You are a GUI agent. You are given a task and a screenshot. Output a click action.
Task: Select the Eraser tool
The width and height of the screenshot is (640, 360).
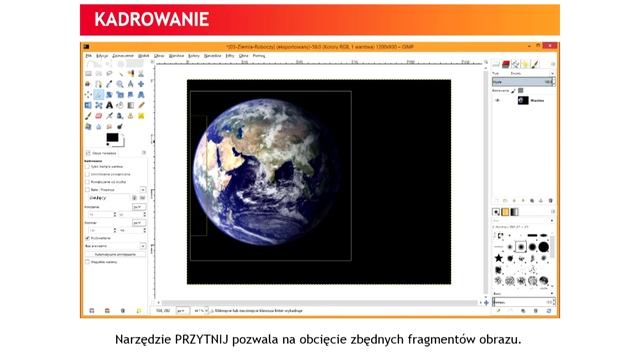99,116
